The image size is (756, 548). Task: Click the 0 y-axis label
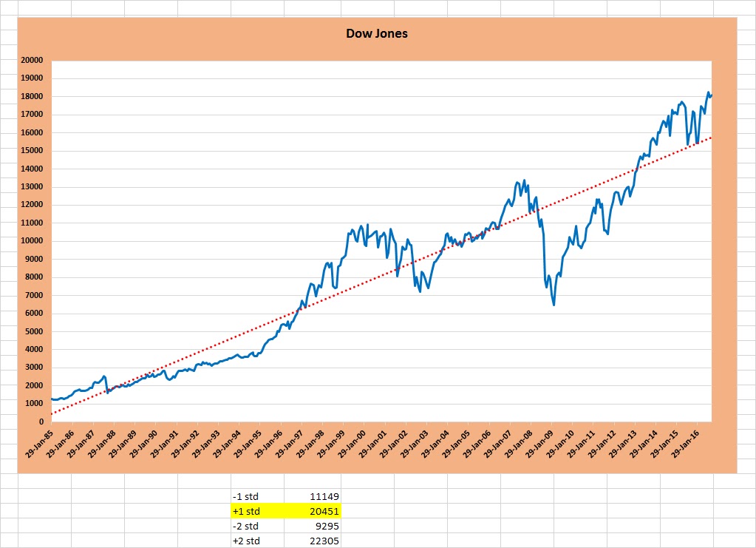41,422
